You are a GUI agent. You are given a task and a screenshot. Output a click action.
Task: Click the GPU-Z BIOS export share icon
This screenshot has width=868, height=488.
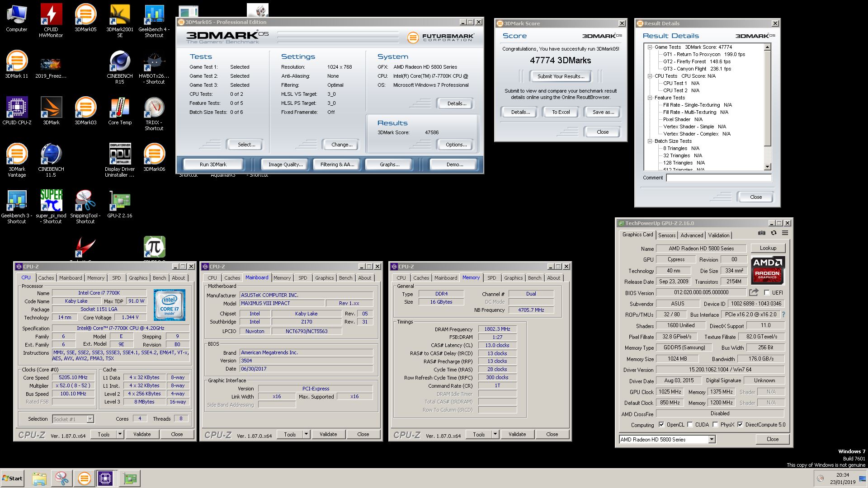tap(754, 292)
